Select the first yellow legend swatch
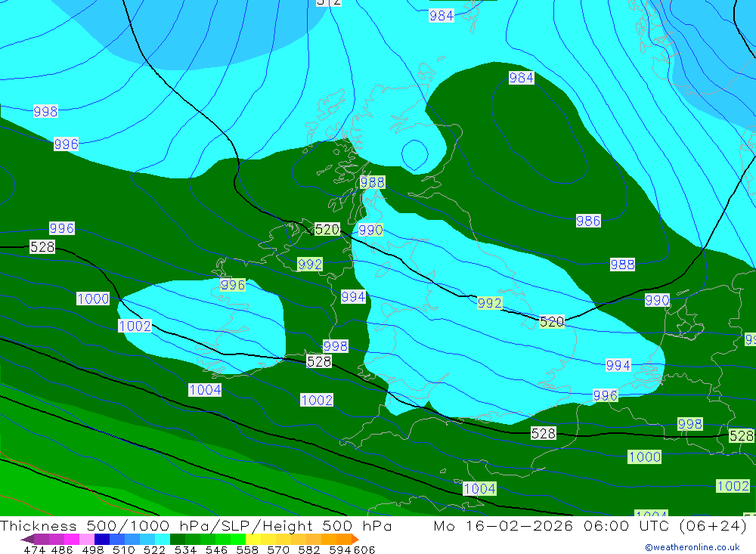This screenshot has width=756, height=554. pos(253,539)
